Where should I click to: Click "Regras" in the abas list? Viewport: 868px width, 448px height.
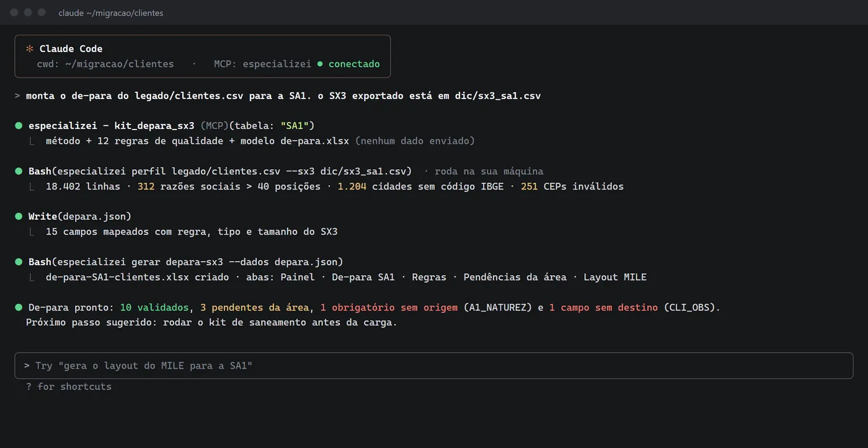[x=429, y=277]
